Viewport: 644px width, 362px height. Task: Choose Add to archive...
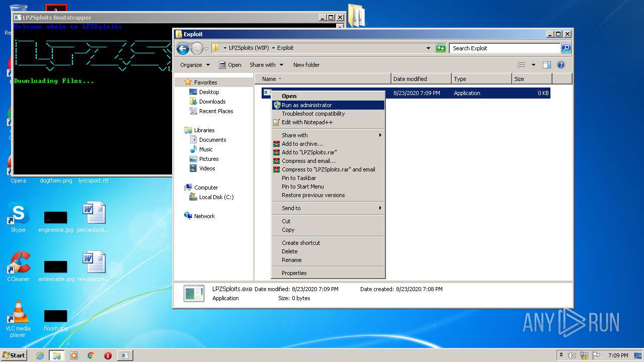(328, 144)
